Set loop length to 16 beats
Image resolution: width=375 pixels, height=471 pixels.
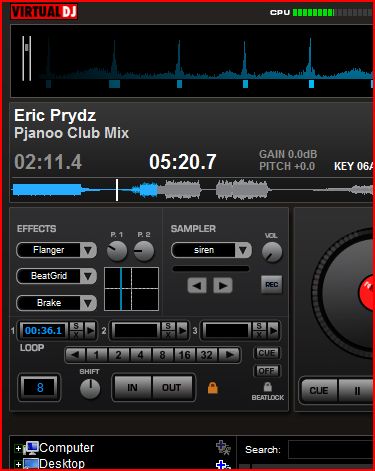click(x=184, y=355)
